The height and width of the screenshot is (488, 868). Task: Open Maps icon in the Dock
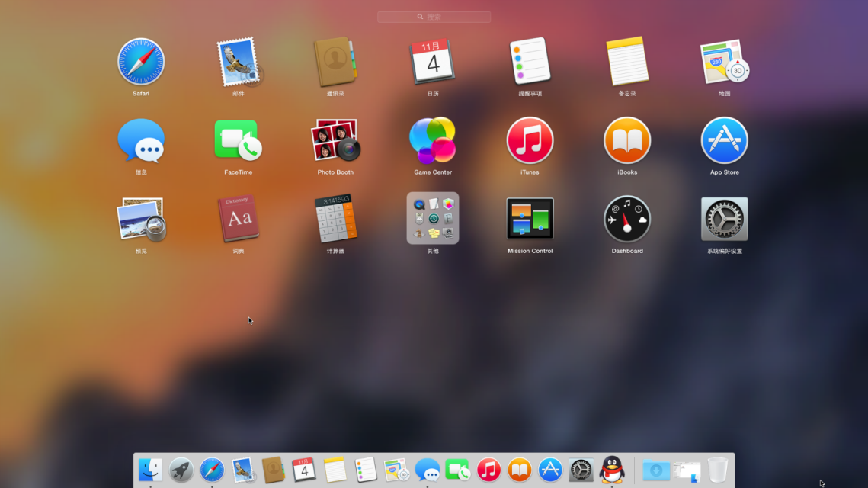396,470
